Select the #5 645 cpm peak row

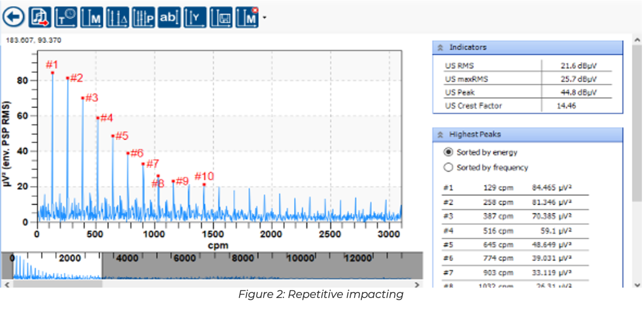pos(515,245)
